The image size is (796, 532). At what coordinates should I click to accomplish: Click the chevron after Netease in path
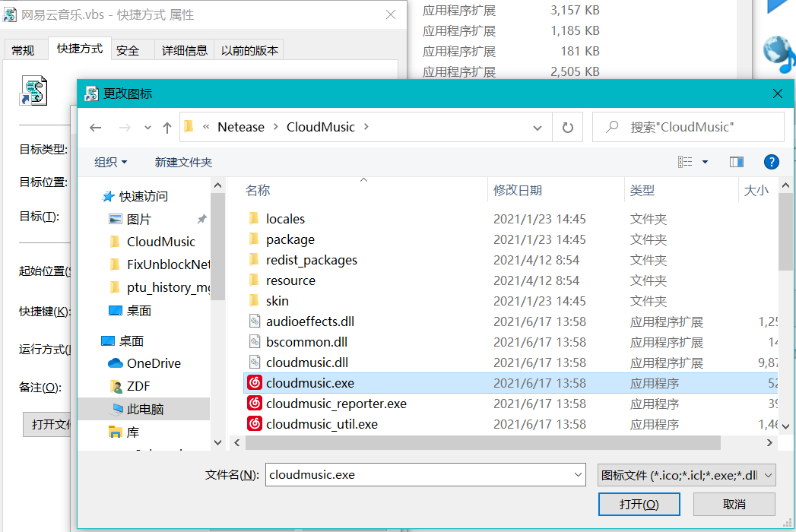pyautogui.click(x=276, y=127)
